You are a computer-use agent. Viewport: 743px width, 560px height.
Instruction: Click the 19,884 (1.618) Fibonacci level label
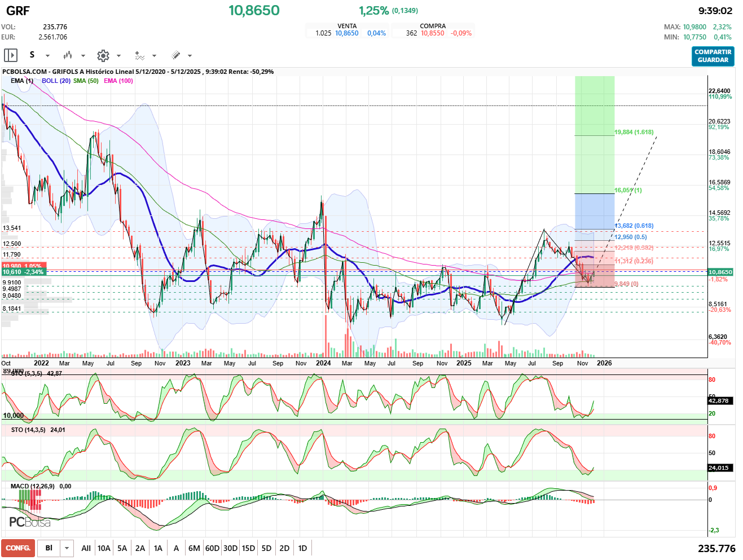point(634,132)
